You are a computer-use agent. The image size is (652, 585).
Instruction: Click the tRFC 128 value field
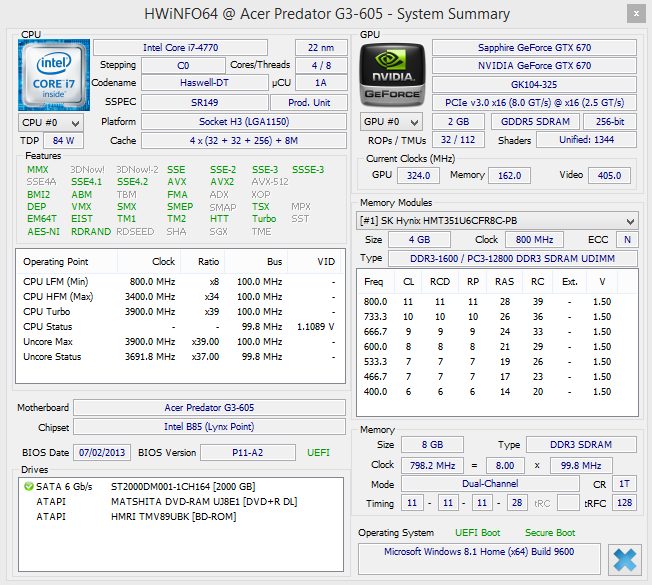(625, 503)
